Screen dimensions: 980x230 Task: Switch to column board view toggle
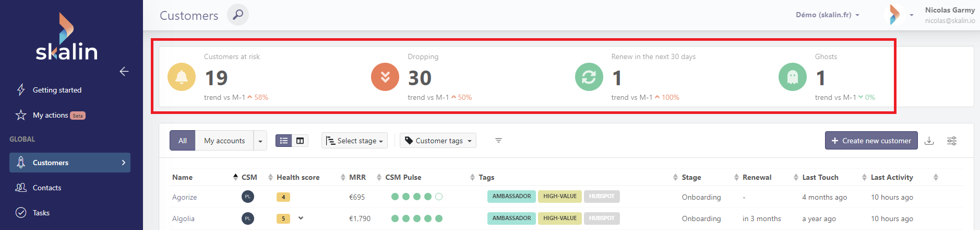[x=300, y=141]
